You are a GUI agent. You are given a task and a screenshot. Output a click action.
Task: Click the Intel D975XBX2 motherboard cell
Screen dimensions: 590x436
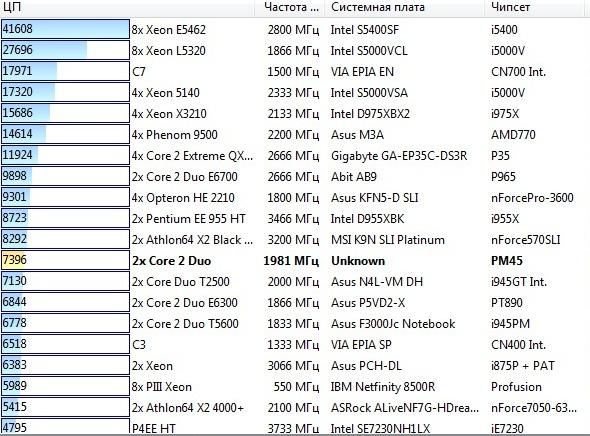(x=370, y=114)
